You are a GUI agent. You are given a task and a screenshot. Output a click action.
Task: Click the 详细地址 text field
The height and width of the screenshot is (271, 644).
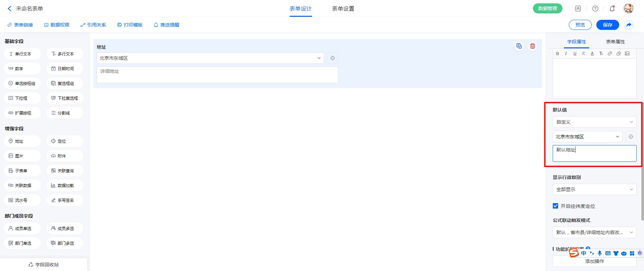[217, 75]
